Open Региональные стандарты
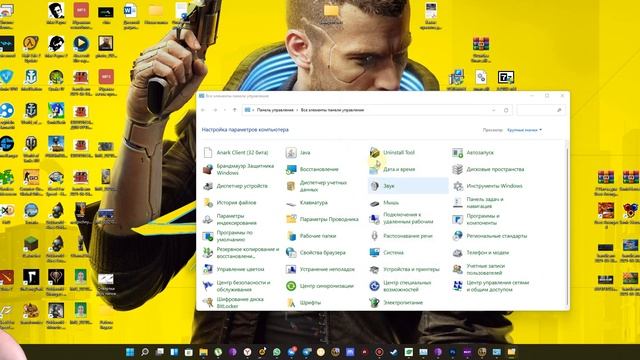Image resolution: width=640 pixels, height=360 pixels. pos(490,236)
